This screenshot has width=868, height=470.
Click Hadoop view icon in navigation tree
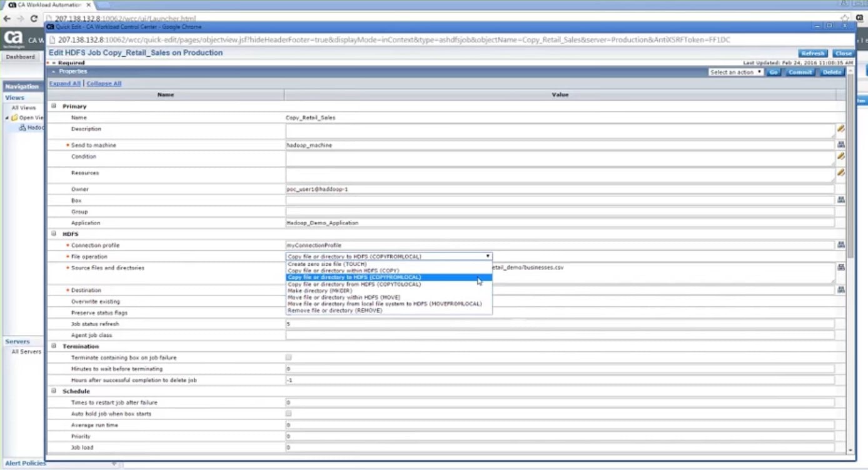click(23, 127)
